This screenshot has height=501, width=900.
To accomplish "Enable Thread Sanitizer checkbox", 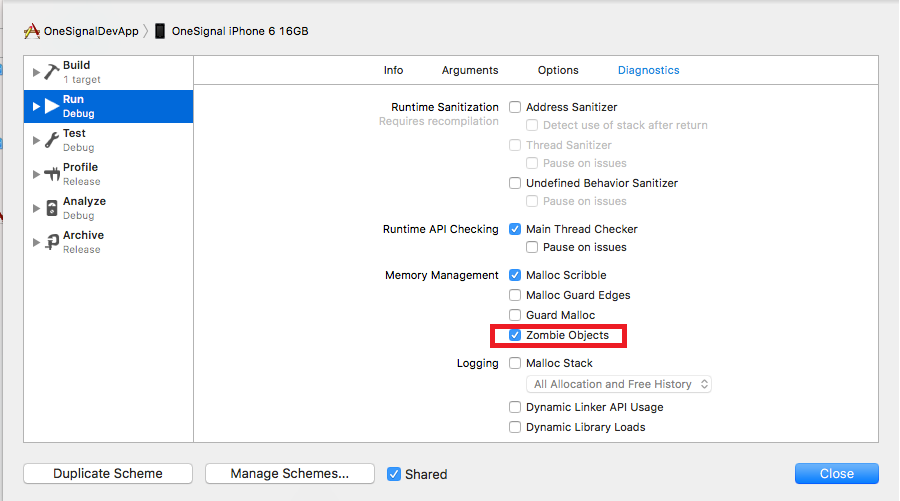I will coord(515,145).
